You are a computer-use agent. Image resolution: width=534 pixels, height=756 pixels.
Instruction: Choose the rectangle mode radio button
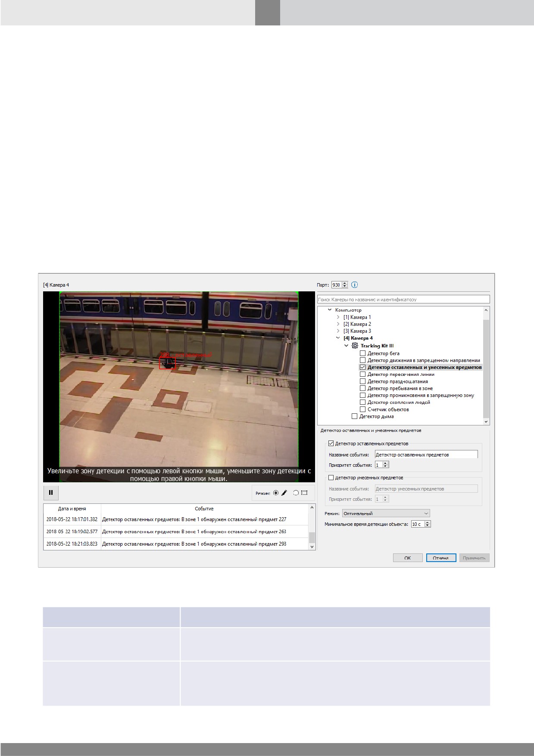pos(296,493)
